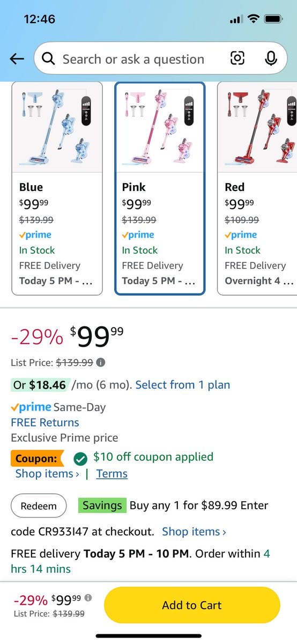This screenshot has height=644, width=297.
Task: Tap the Redeem button
Action: 39,506
